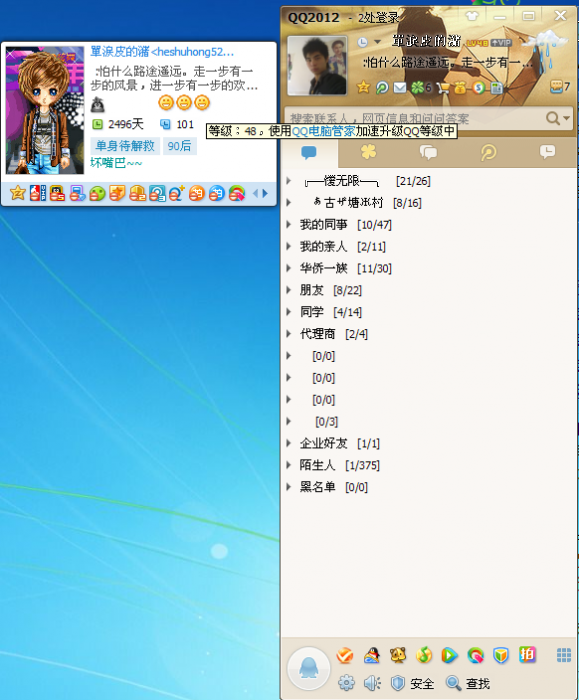Open the application manager grid icon
Image resolution: width=579 pixels, height=700 pixels.
pos(564,655)
